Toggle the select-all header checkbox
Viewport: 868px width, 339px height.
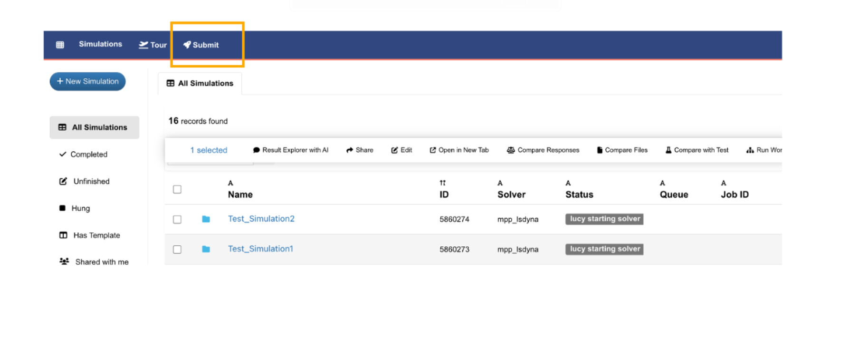[x=177, y=189]
